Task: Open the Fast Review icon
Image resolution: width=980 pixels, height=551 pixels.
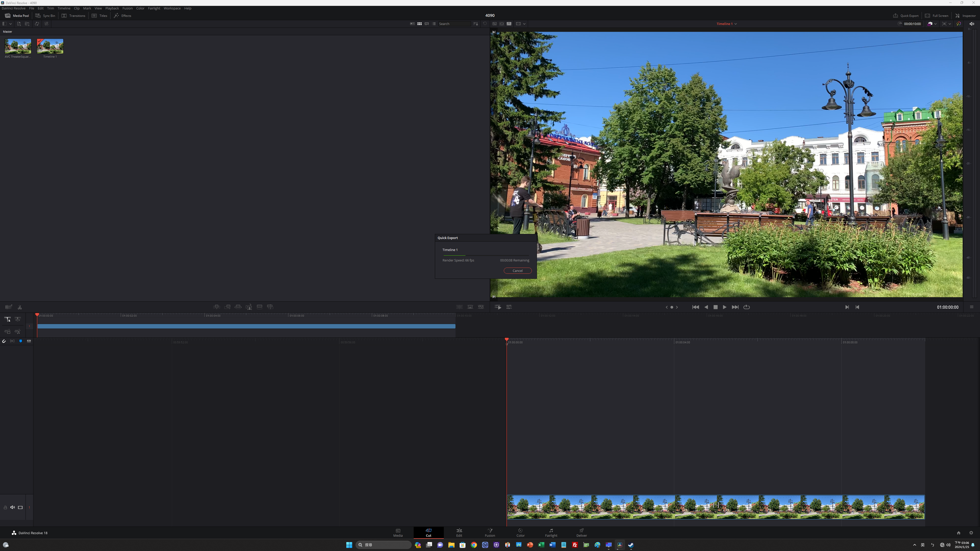Action: coord(498,307)
